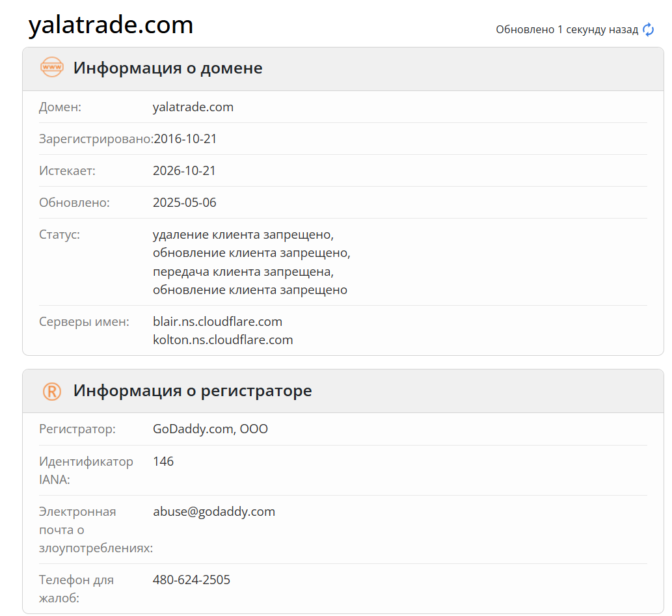Click the GoDaddy.com registrar name
This screenshot has width=672, height=616.
coord(210,429)
